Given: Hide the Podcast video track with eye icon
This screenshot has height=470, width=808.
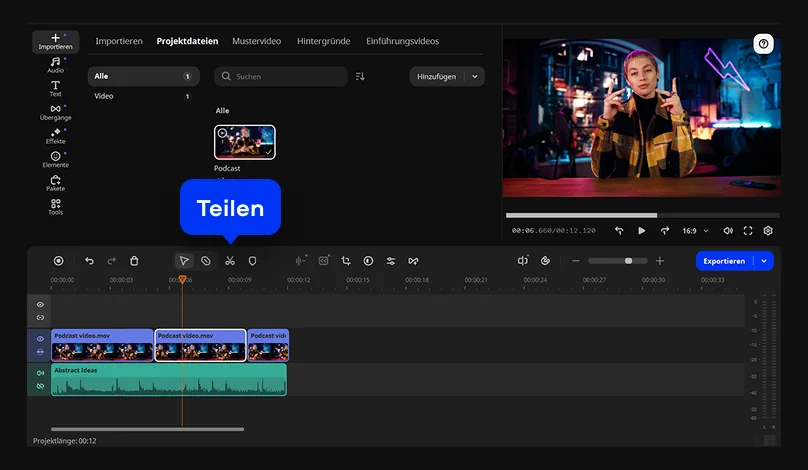Looking at the screenshot, I should pyautogui.click(x=41, y=339).
